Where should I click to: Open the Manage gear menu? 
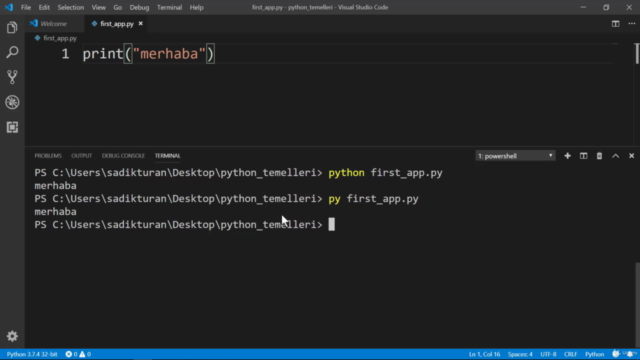(12, 336)
